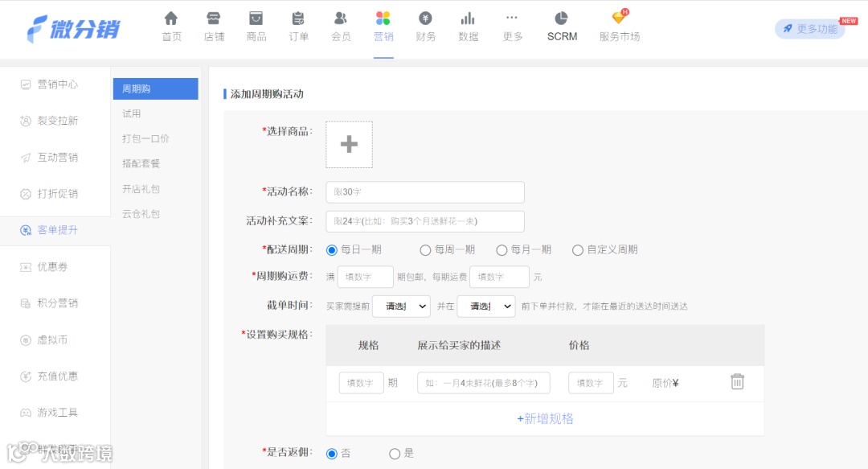Viewport: 868px width, 469px height.
Task: Open the 服务市场 diamond icon
Action: 620,17
